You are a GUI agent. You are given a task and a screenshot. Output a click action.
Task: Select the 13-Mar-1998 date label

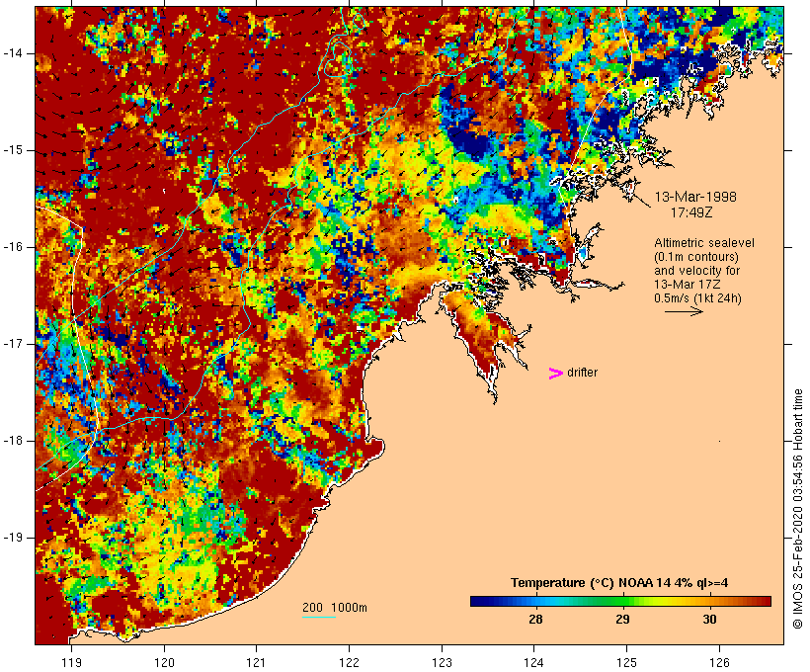coord(695,197)
